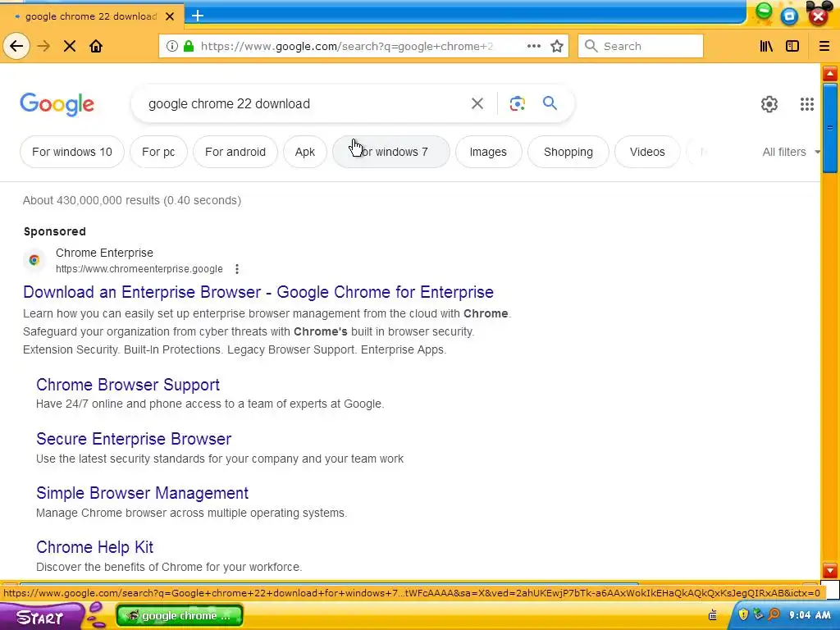Click the chromeenterprise.google URL text
Image resolution: width=840 pixels, height=630 pixels.
pos(139,269)
